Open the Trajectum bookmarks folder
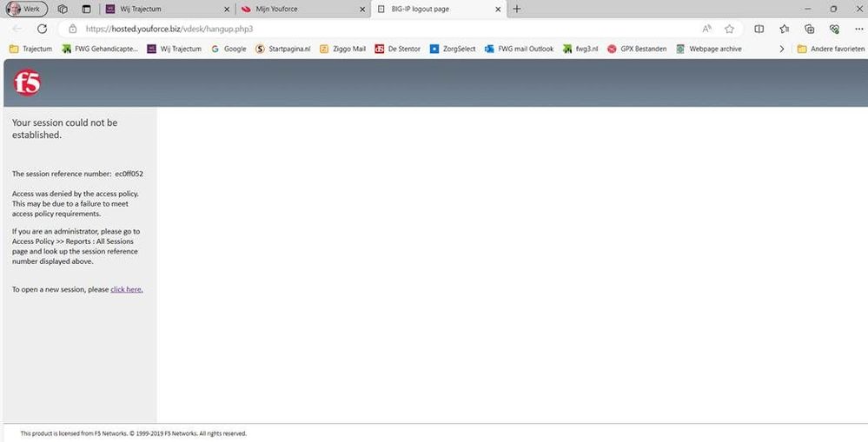Screen dimensions: 868x442 point(31,49)
